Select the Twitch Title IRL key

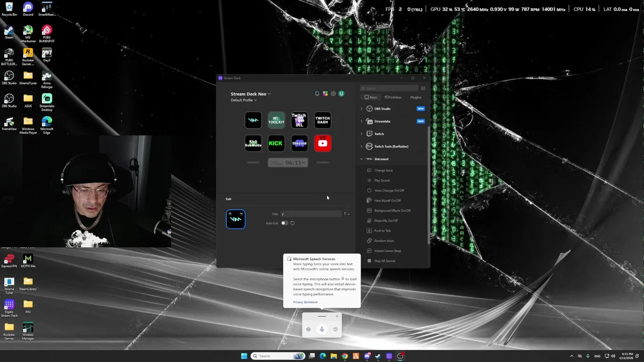click(299, 120)
